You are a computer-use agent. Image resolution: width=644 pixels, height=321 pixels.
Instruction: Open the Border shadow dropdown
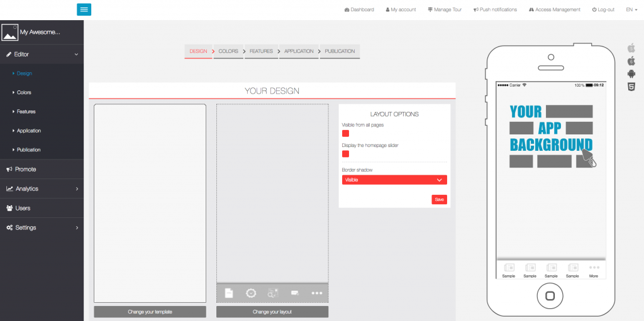click(x=394, y=180)
